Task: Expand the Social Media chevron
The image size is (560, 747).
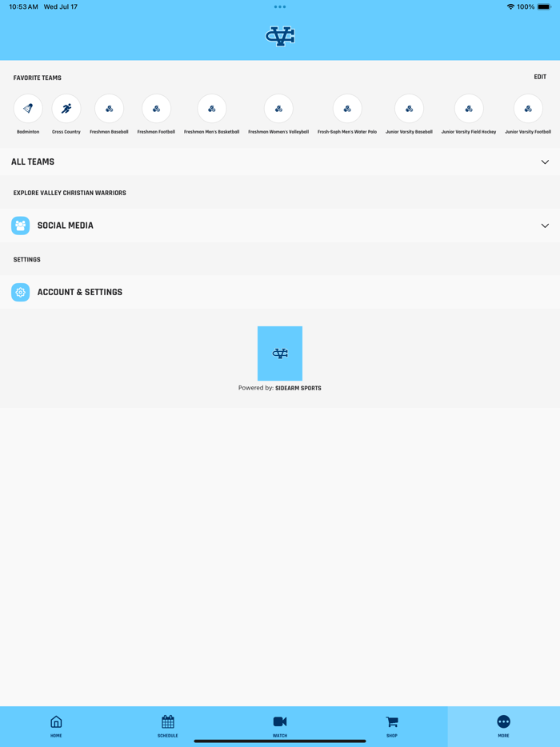Action: (x=545, y=226)
